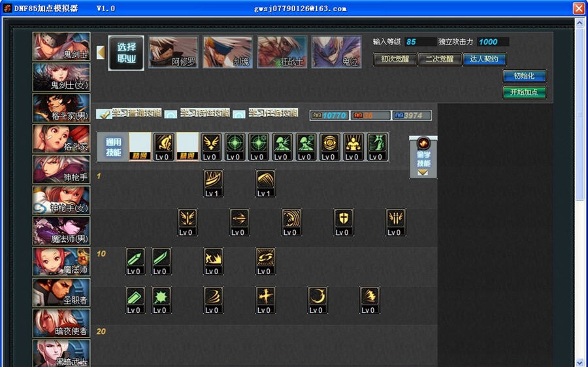Close the DNF85加点模拟器 window
The height and width of the screenshot is (367, 588).
click(579, 9)
